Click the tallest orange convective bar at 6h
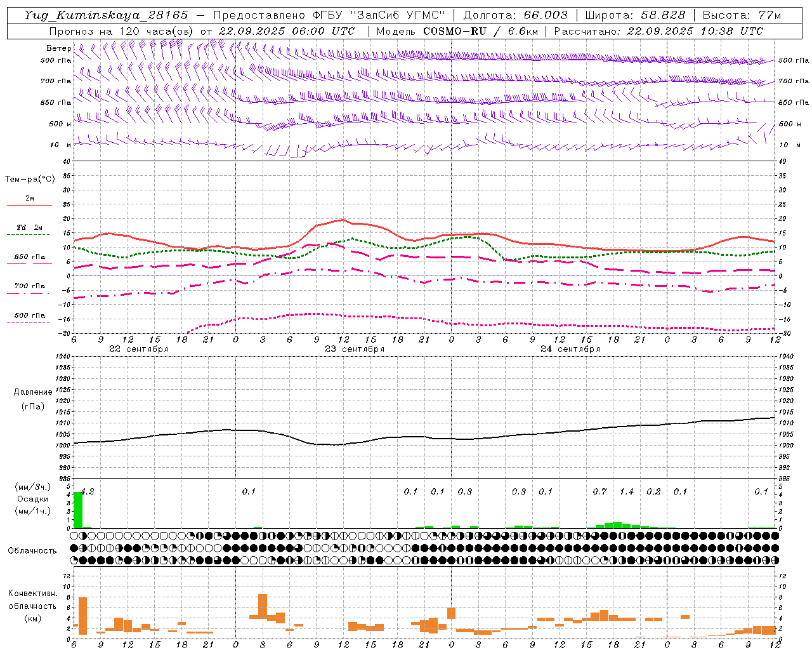Screen dimensions: 812x650 pos(82,616)
